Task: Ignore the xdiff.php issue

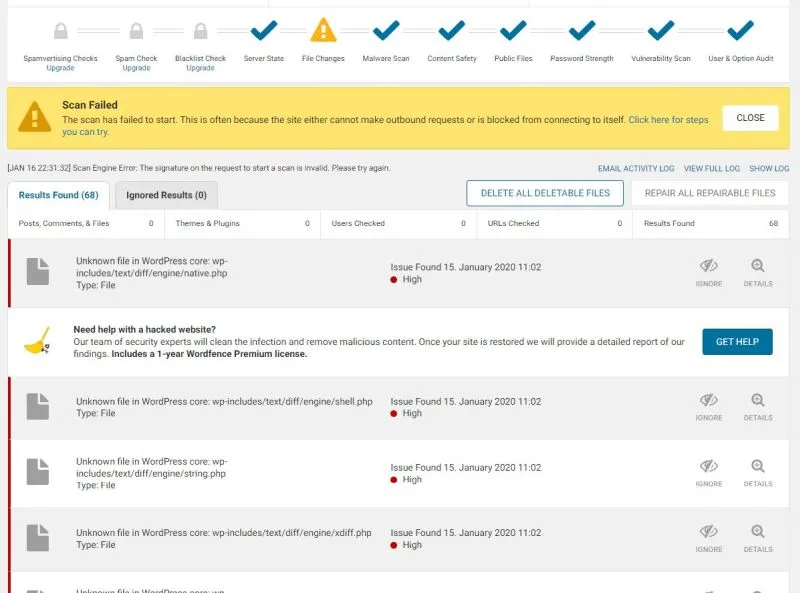Action: pyautogui.click(x=709, y=538)
